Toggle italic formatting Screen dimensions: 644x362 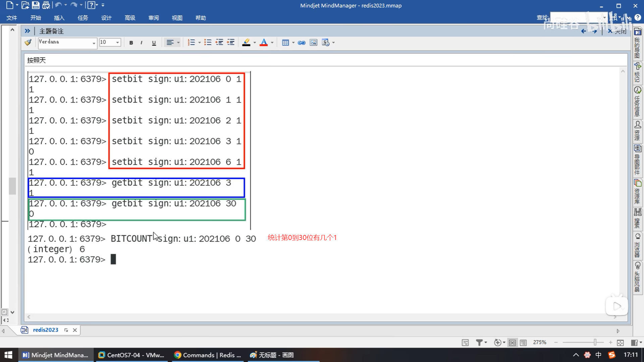tap(142, 43)
